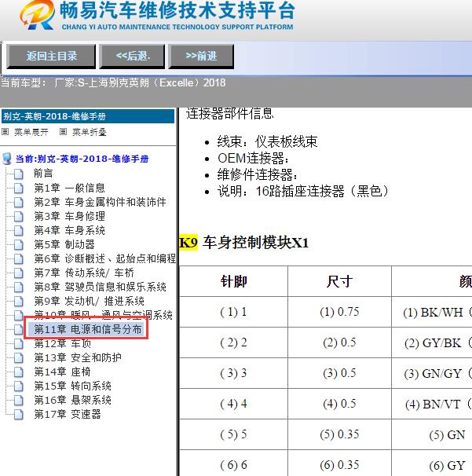This screenshot has height=476, width=472.
Task: Click the page icon for 第16章 悬架系统
Action: tap(19, 401)
